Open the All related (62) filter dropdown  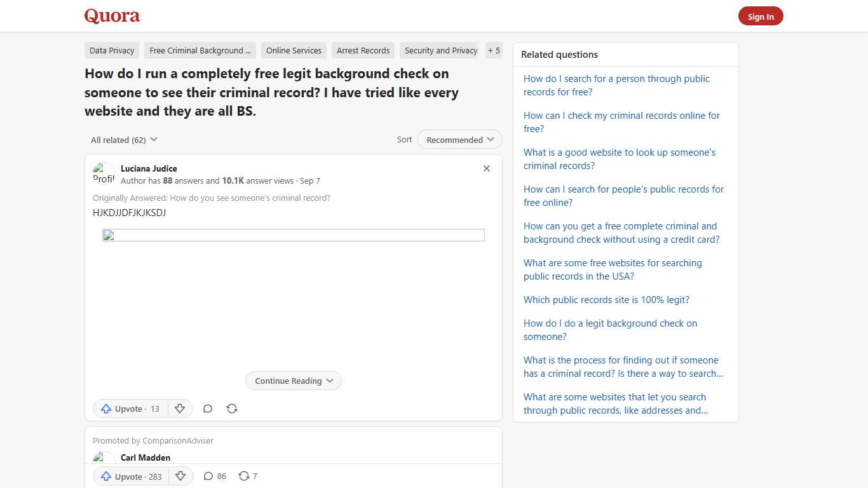point(123,139)
